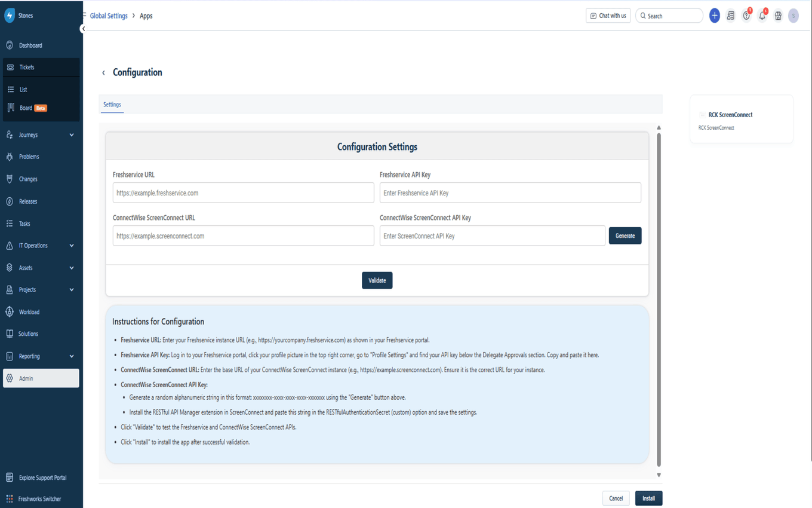Screen dimensions: 812x508
Task: Open the marketplace storefront icon
Action: point(778,16)
